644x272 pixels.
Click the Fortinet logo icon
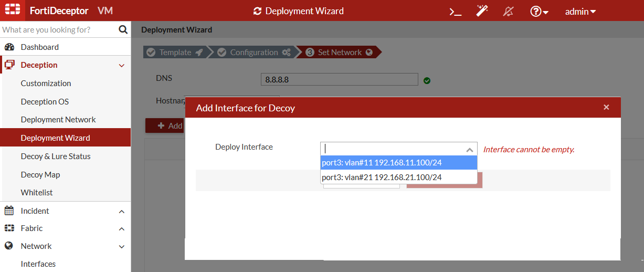click(x=12, y=11)
